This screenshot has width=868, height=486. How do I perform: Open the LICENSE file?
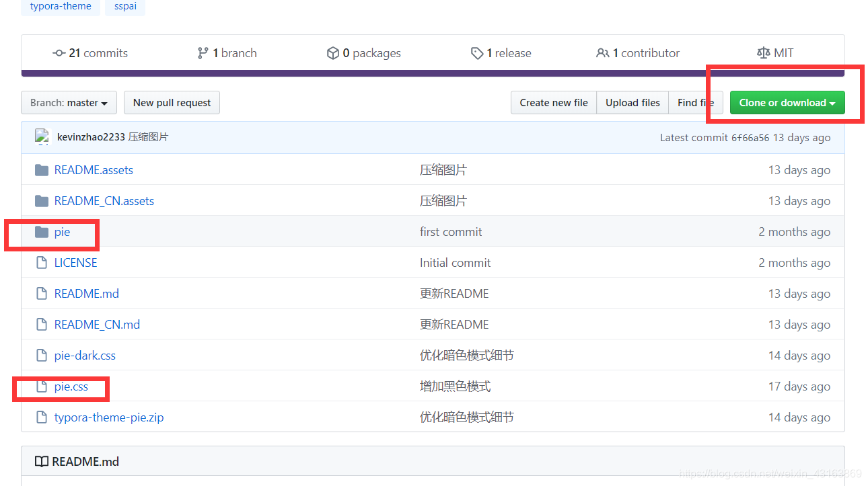coord(75,263)
